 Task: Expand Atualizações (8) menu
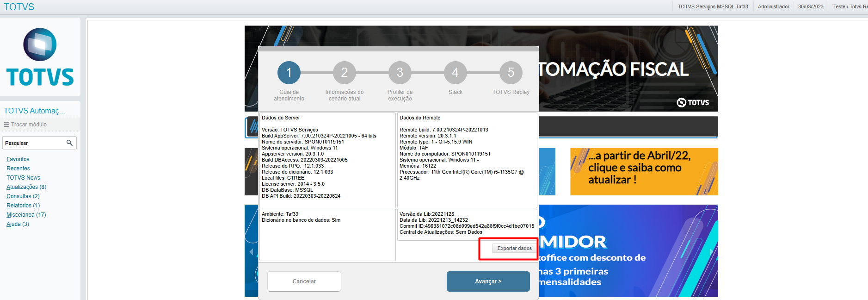click(26, 187)
